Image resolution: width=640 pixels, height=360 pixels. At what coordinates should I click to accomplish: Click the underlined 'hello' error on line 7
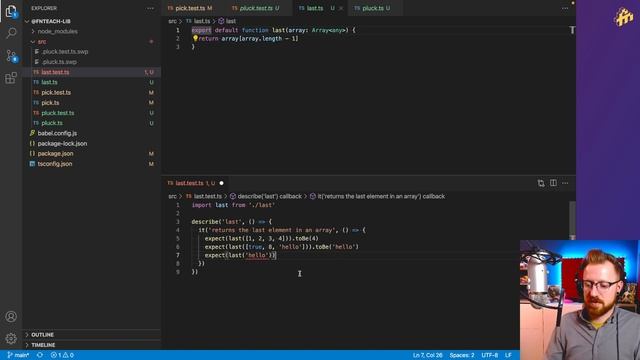(256, 255)
